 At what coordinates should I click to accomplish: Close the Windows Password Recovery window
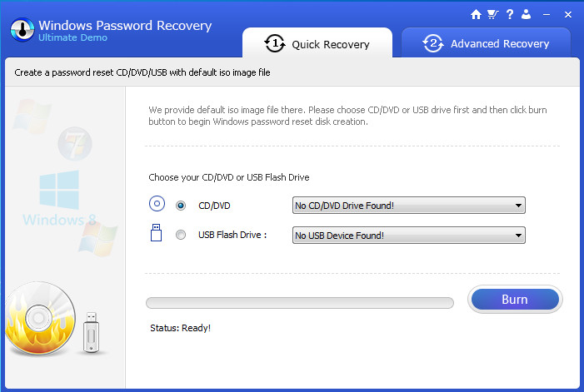coord(567,15)
